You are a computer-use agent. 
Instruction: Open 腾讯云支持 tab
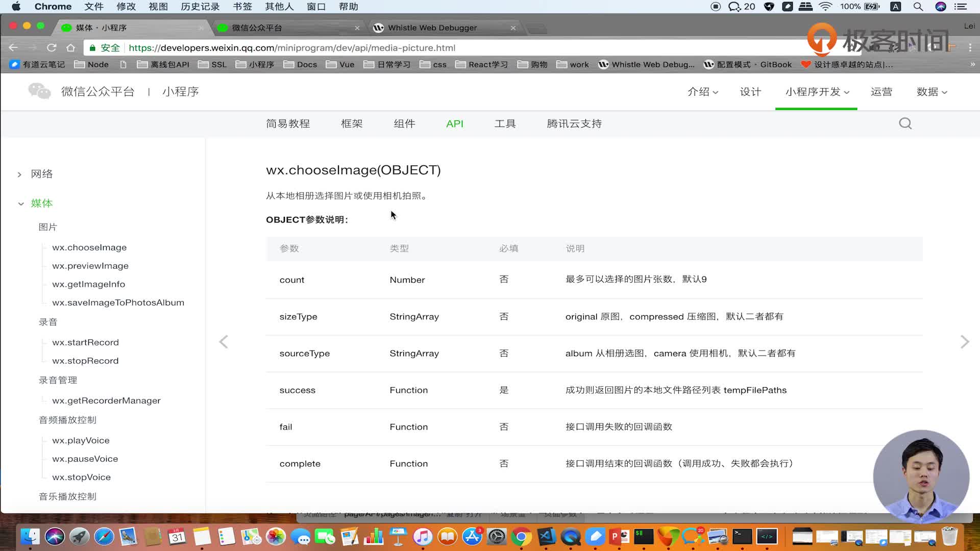point(574,123)
